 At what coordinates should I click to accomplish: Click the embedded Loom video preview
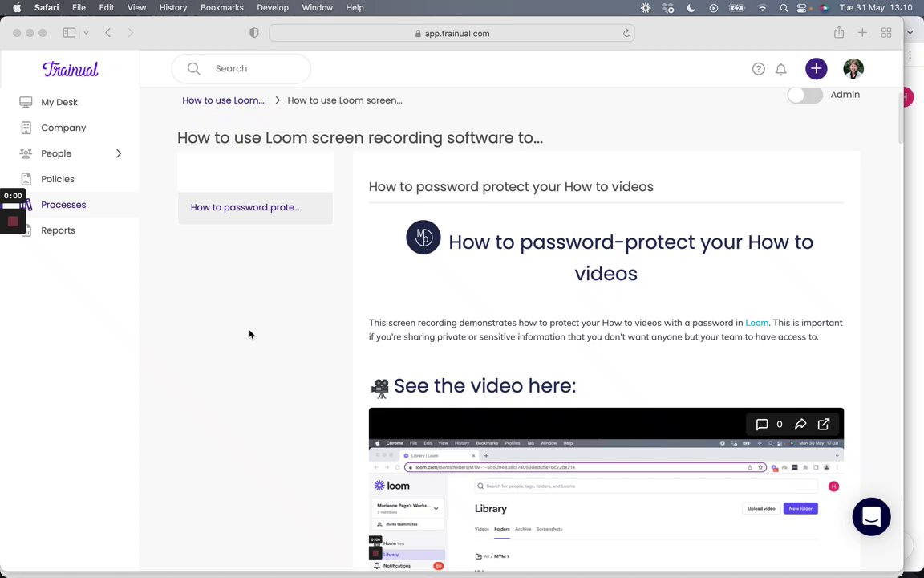(606, 490)
